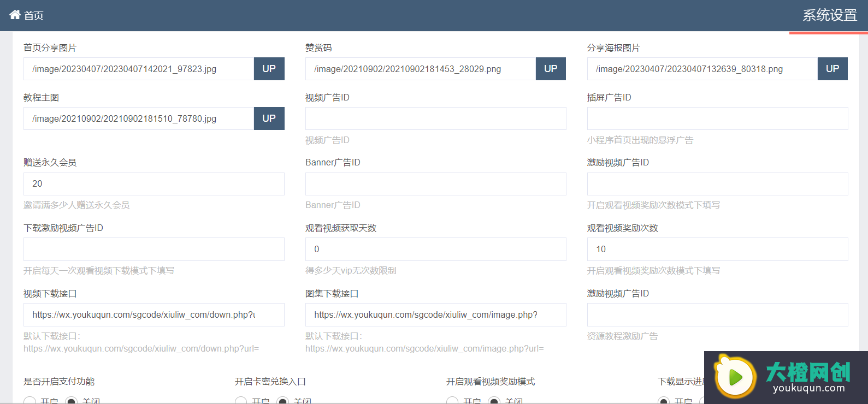Click the 是否开启支付功能 label
Screen dimensions: 868x404
59,382
